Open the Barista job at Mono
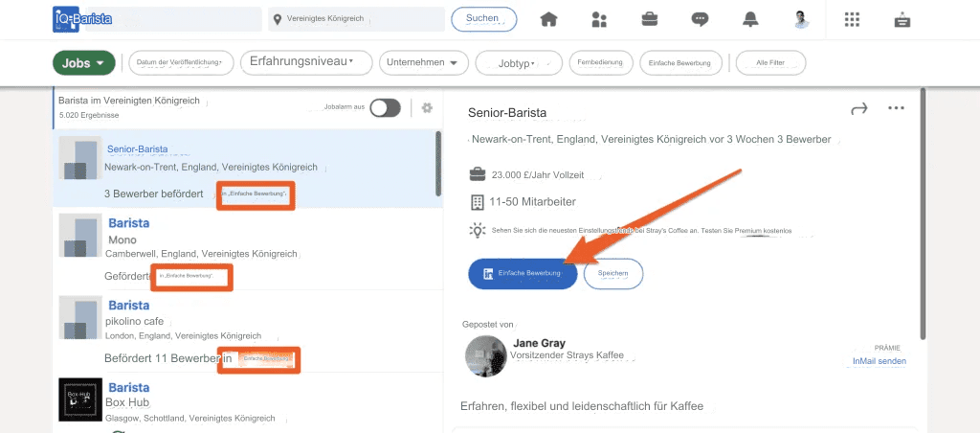Viewport: 980px width, 433px height. pos(129,223)
